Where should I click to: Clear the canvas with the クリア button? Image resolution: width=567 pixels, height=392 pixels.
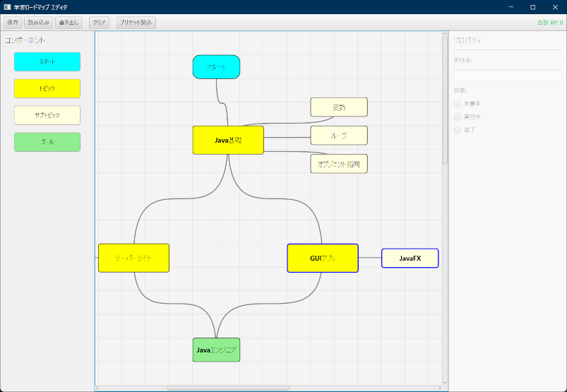tap(100, 23)
